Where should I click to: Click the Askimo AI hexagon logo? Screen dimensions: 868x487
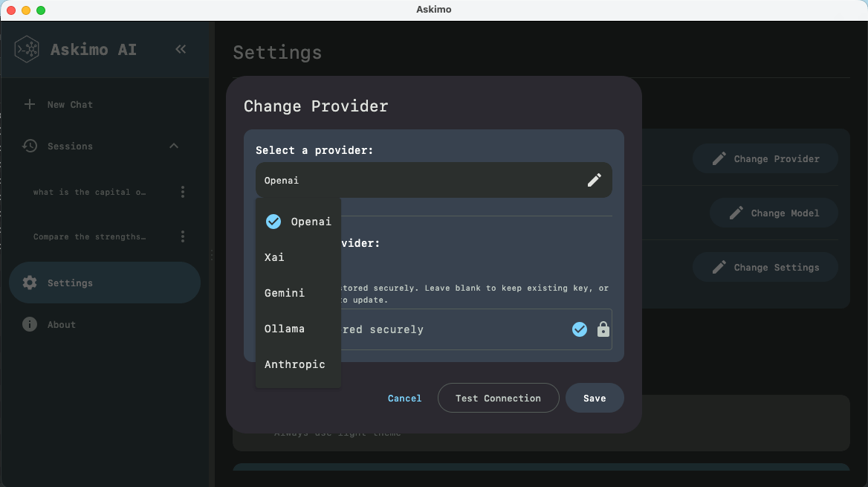27,48
